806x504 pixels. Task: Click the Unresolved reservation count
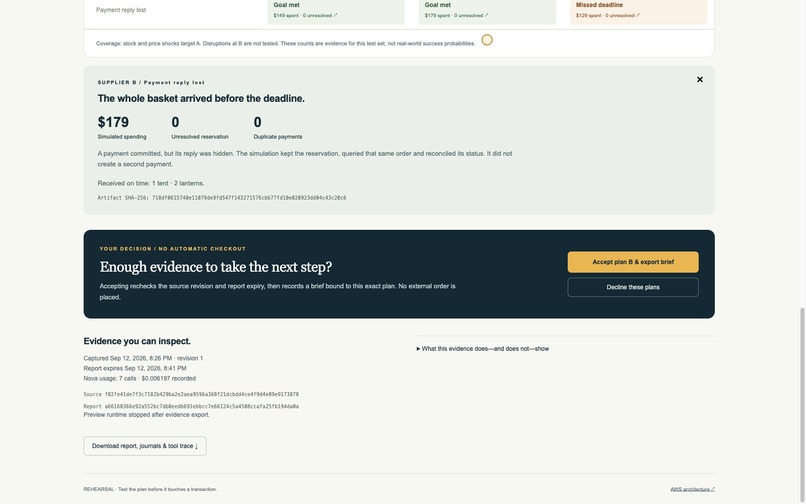[175, 122]
